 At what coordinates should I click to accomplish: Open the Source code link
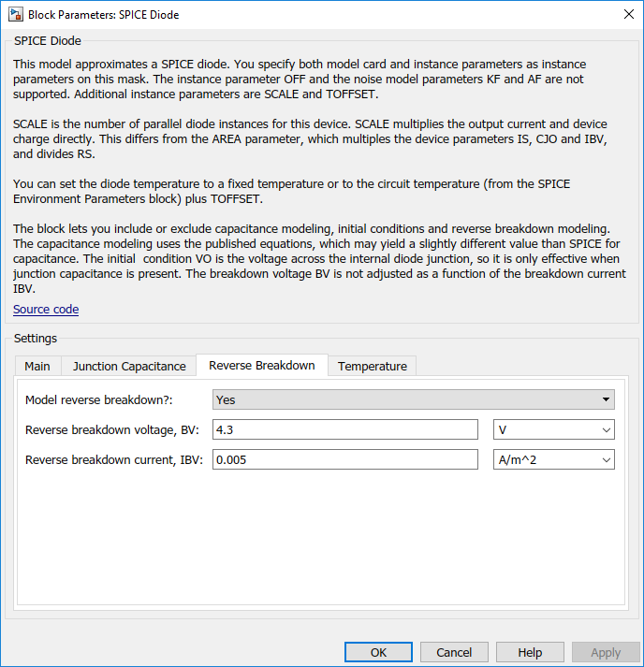[x=46, y=310]
